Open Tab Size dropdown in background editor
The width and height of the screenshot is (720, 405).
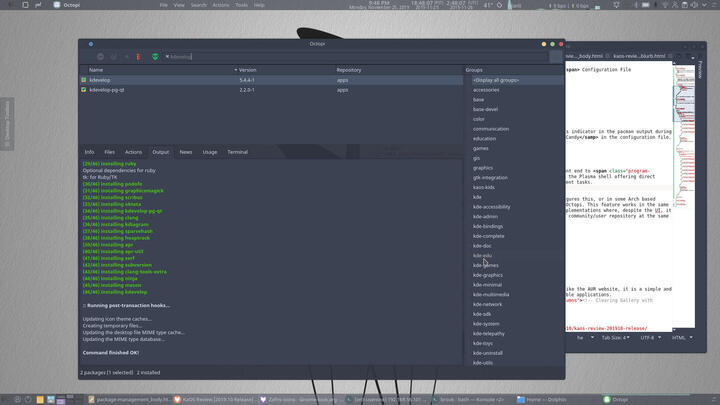pyautogui.click(x=615, y=338)
